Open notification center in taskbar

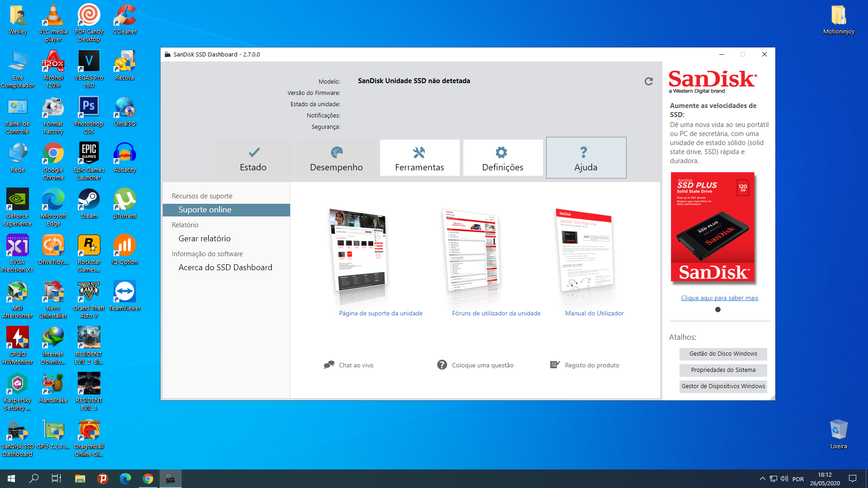(853, 479)
